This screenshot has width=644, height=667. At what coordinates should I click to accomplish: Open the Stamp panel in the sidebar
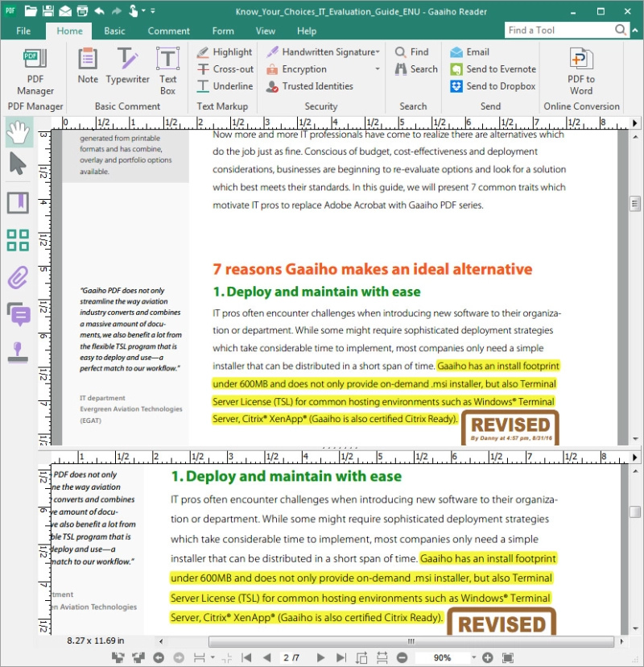(18, 353)
